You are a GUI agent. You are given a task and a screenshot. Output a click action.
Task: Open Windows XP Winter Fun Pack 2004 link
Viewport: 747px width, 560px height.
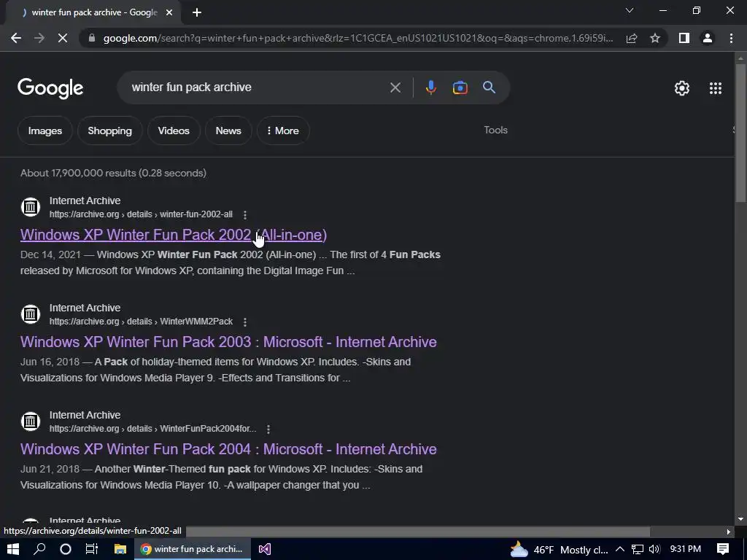(228, 449)
